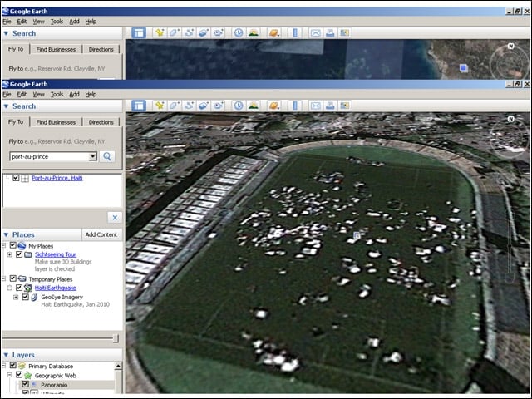The image size is (532, 399).
Task: Switch to sky planet icon, front window
Action: (x=273, y=106)
